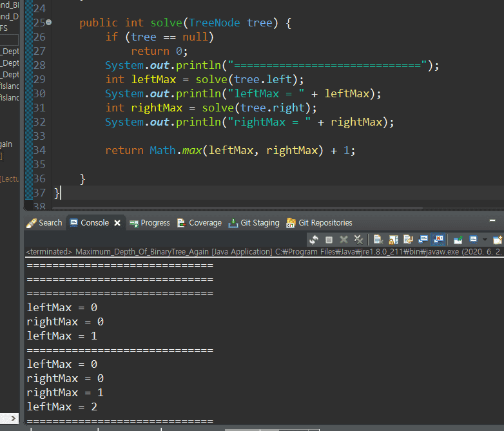Clear the console output
The width and height of the screenshot is (504, 431).
point(378,240)
